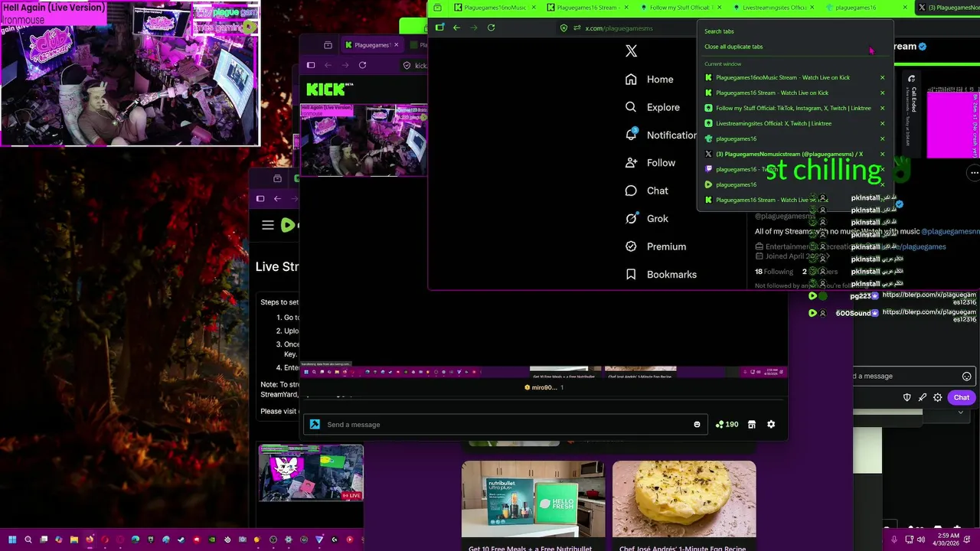The width and height of the screenshot is (980, 551).
Task: Click 18 Following on X profile
Action: coord(774,272)
